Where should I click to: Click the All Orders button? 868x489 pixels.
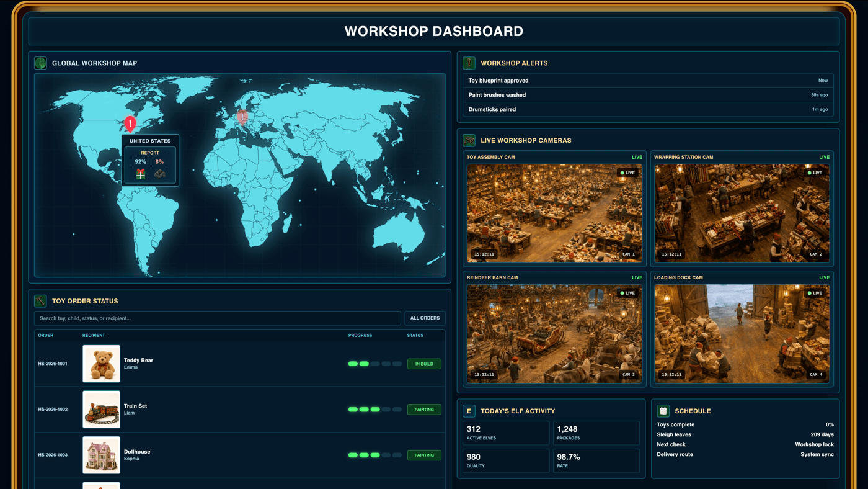tap(425, 318)
